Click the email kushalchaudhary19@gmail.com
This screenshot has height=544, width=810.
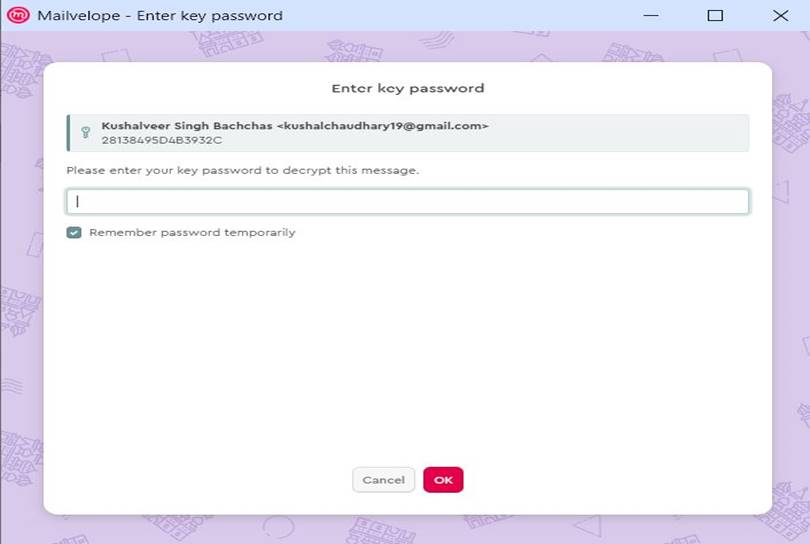pos(383,126)
